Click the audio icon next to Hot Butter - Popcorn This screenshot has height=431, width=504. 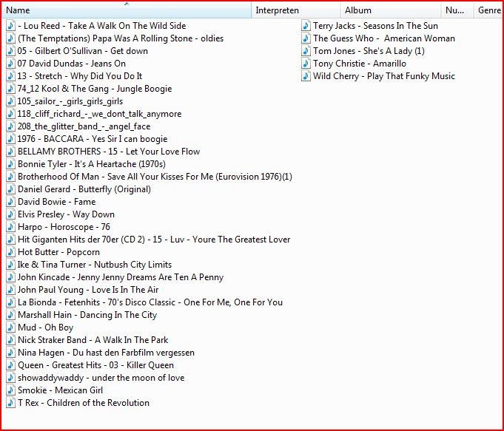(10, 252)
